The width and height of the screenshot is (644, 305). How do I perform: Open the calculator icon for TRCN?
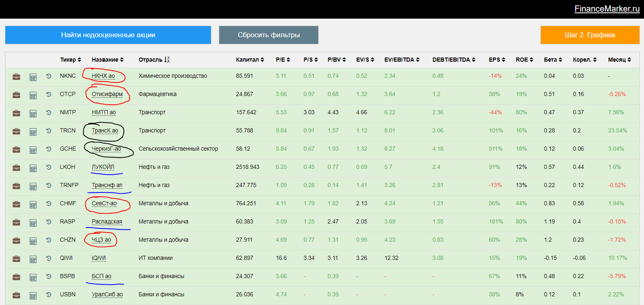[33, 132]
